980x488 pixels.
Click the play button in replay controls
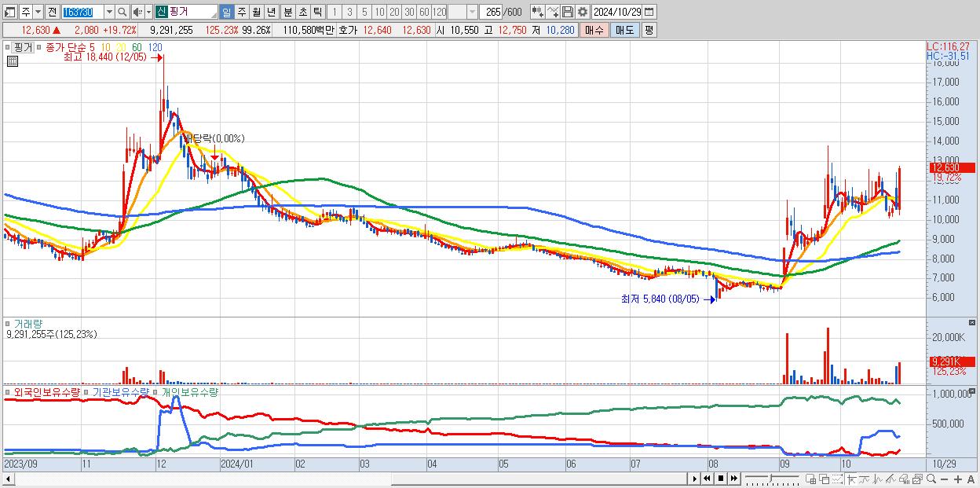pos(694,479)
